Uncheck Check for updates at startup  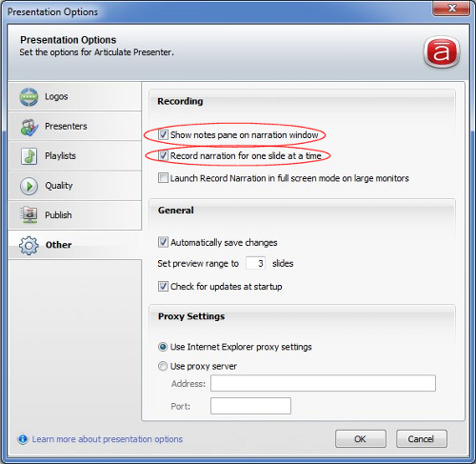[x=163, y=286]
